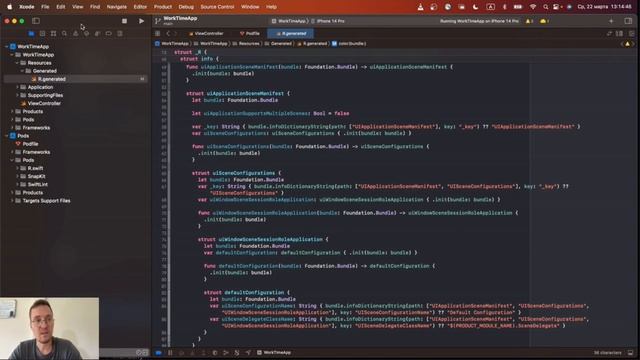Open the editor options menu icon
This screenshot has width=640, height=360.
pos(620,33)
